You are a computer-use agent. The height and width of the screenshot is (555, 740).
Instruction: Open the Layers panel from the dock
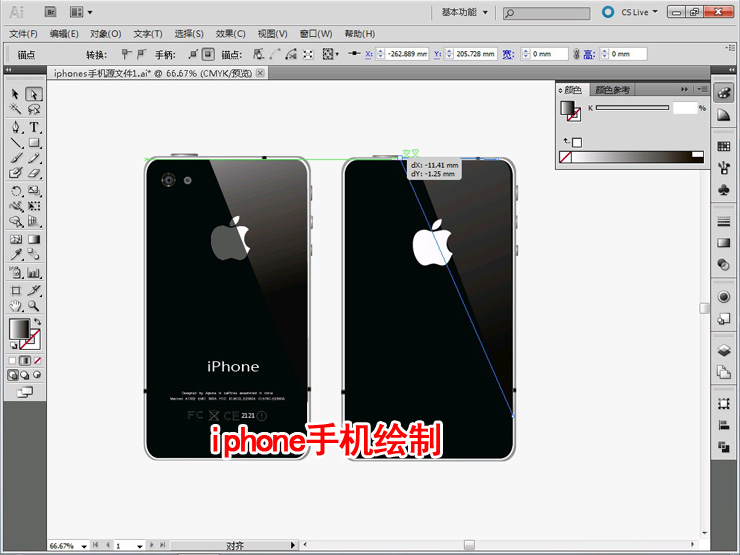coord(723,351)
